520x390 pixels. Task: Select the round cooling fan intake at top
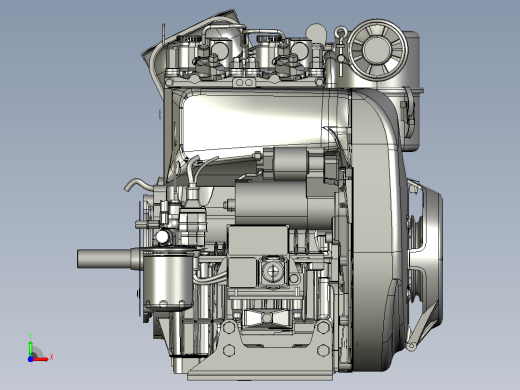coord(377,50)
